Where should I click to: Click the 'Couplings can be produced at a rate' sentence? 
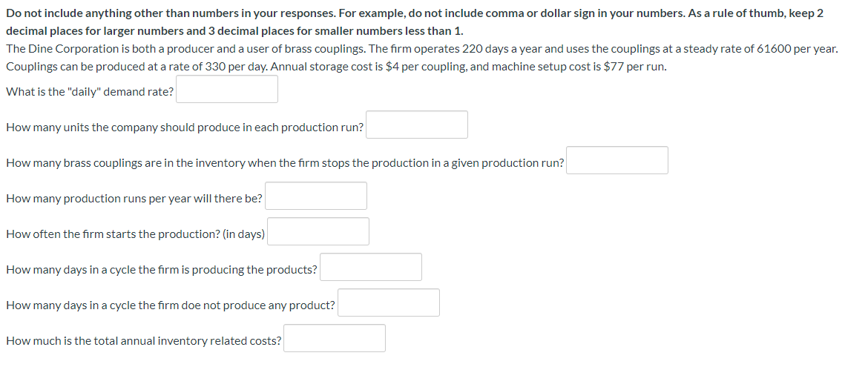click(336, 66)
